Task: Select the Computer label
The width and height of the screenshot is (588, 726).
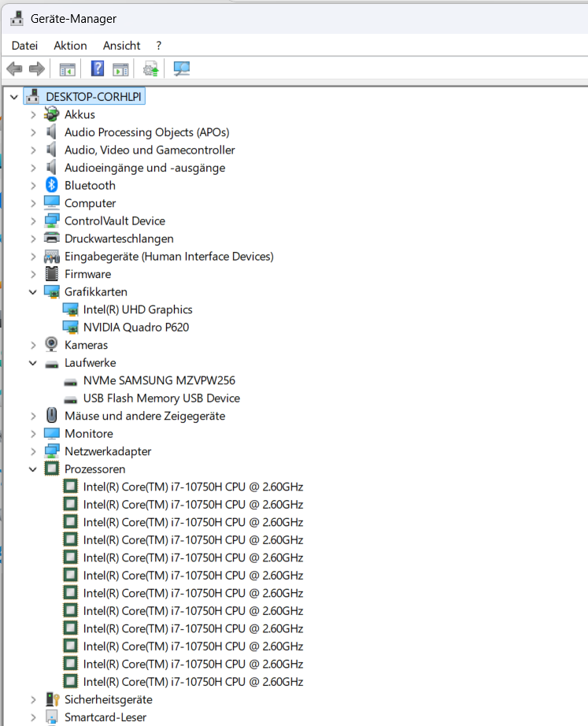Action: tap(91, 203)
